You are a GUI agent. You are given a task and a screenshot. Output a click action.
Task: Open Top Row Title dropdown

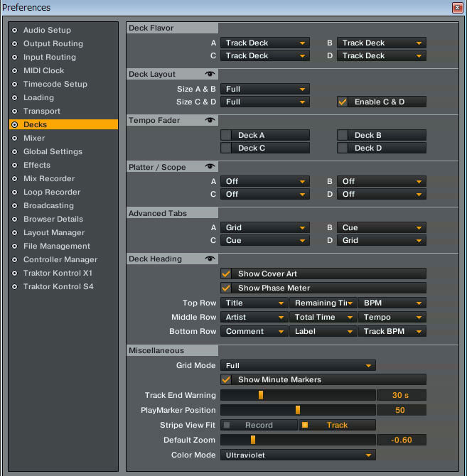click(254, 303)
